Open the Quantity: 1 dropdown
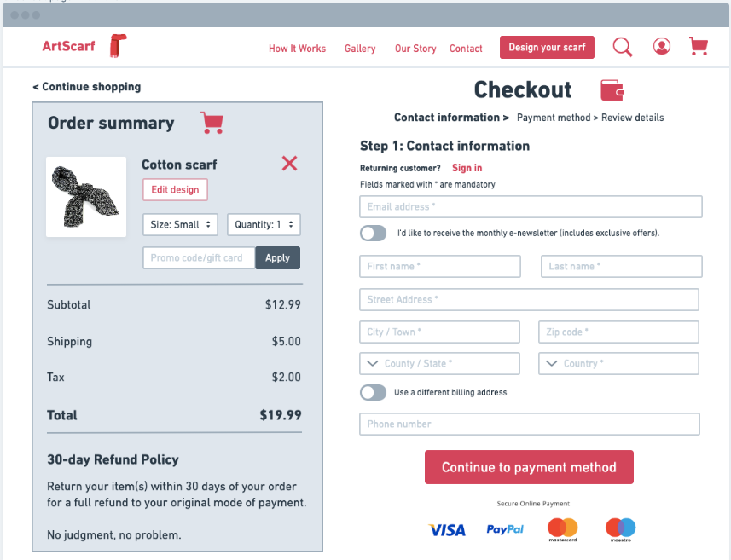Screen dimensions: 731x560 pyautogui.click(x=264, y=224)
